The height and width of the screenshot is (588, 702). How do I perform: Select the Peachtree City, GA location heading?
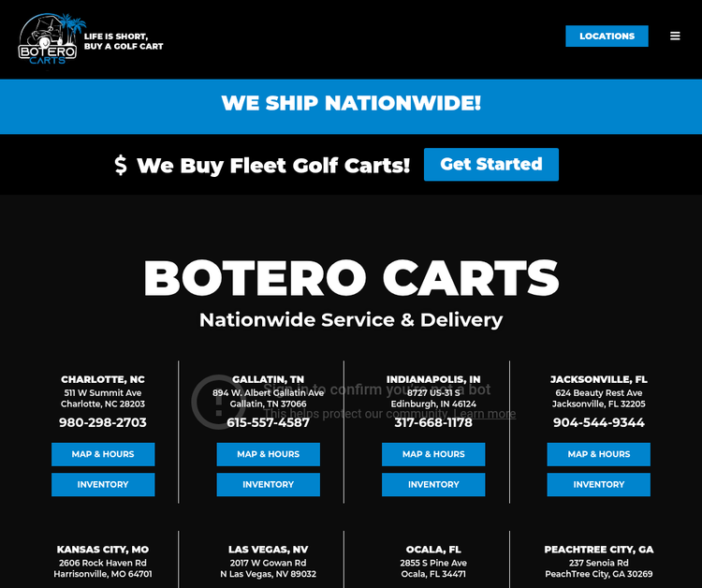599,550
